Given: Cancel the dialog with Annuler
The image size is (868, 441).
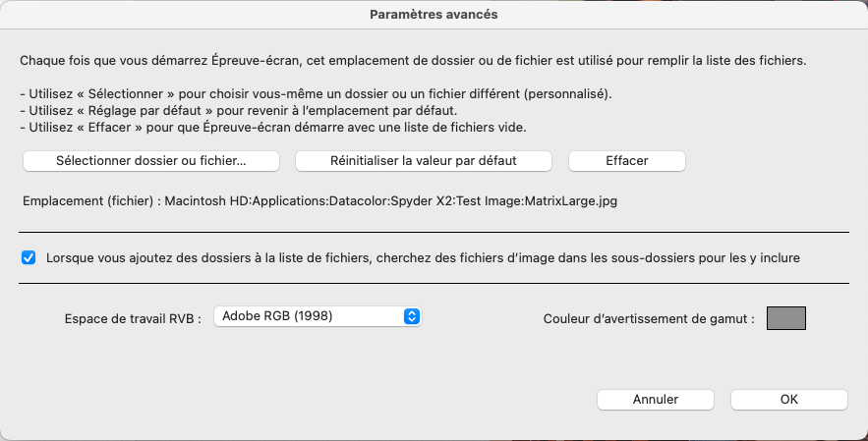Looking at the screenshot, I should click(656, 400).
